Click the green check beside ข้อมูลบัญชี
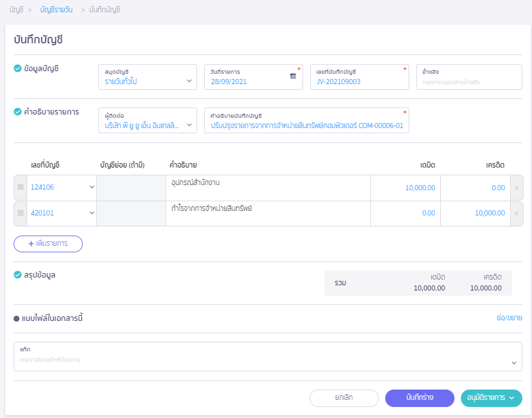This screenshot has width=532, height=418. (x=17, y=68)
